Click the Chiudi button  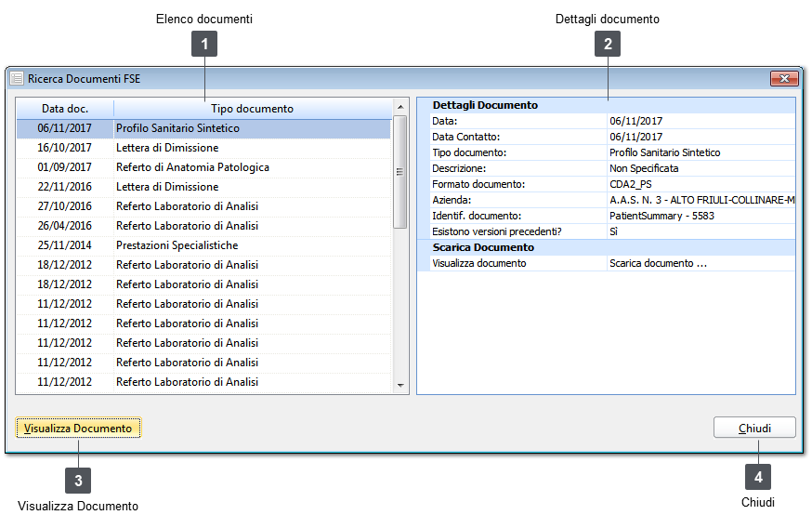754,428
